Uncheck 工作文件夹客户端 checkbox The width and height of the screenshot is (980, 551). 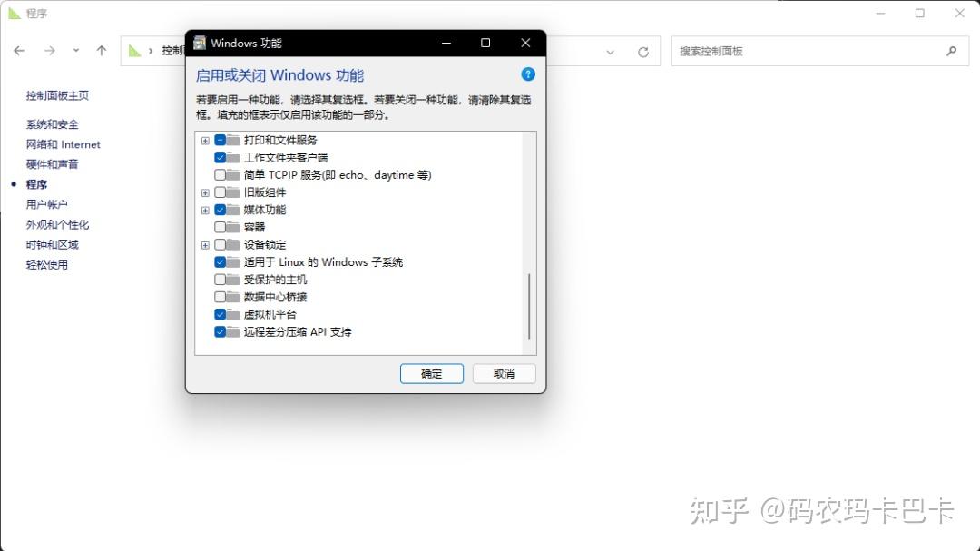point(220,158)
